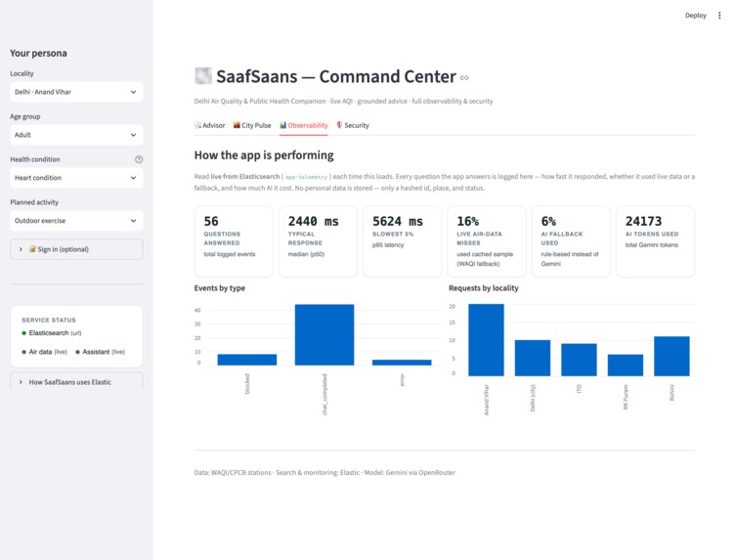Viewport: 736px width, 560px height.
Task: Click the Elasticsearch green status dot
Action: coord(23,333)
